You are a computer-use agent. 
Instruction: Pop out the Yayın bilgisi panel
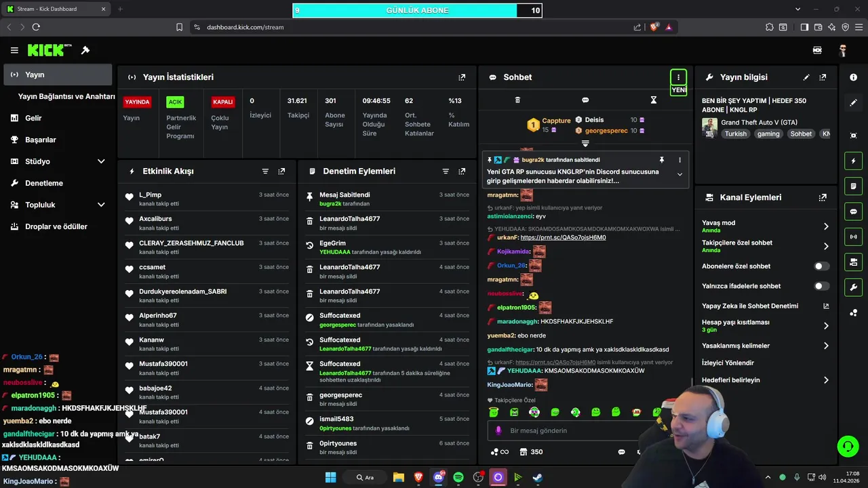823,77
